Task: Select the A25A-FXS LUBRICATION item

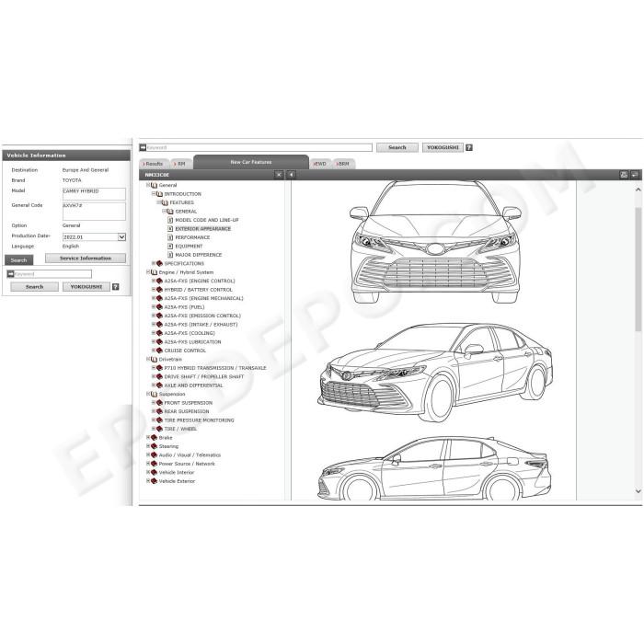Action: coord(192,341)
